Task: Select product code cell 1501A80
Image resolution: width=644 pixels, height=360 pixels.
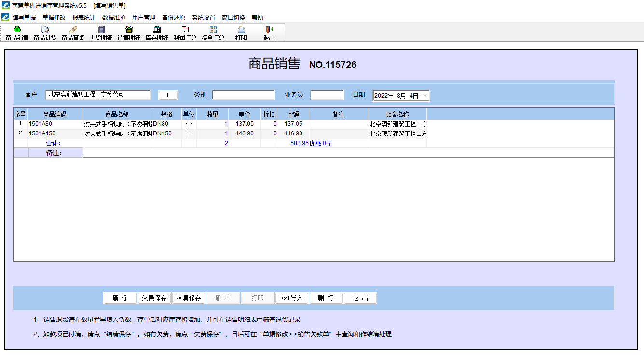Action: [x=55, y=124]
